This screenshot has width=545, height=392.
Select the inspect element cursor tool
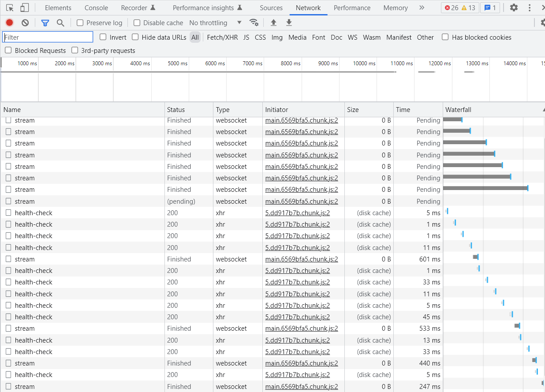(x=10, y=7)
